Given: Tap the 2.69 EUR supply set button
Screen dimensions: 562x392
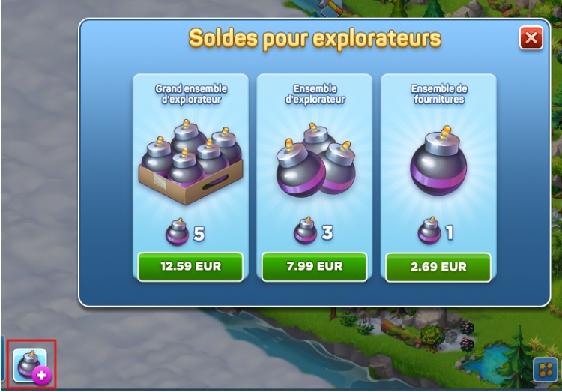Looking at the screenshot, I should click(438, 267).
